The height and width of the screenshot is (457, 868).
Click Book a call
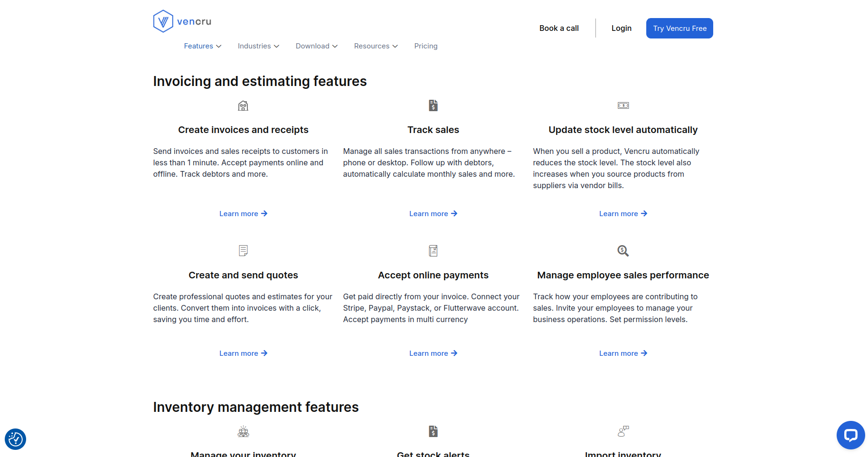pos(559,28)
